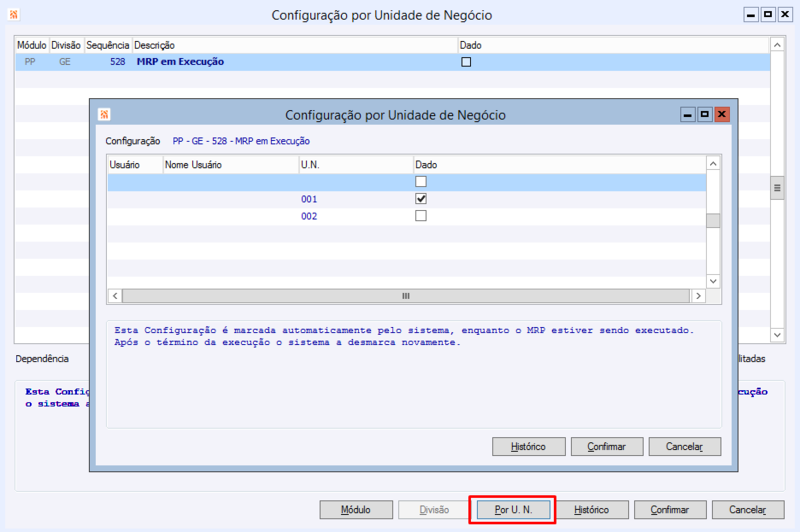Viewport: 800px width, 532px height.
Task: Click the Módulo column header
Action: [32, 45]
